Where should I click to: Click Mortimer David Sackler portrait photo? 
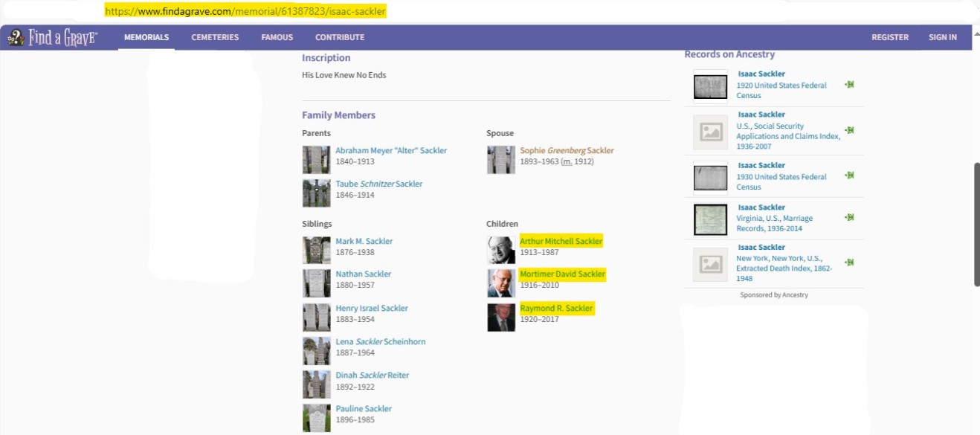(500, 283)
